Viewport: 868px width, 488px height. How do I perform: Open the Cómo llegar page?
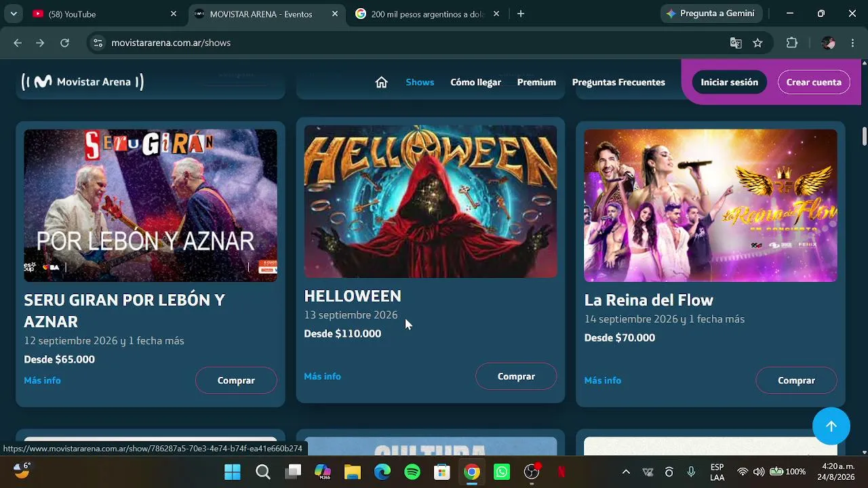coord(475,82)
